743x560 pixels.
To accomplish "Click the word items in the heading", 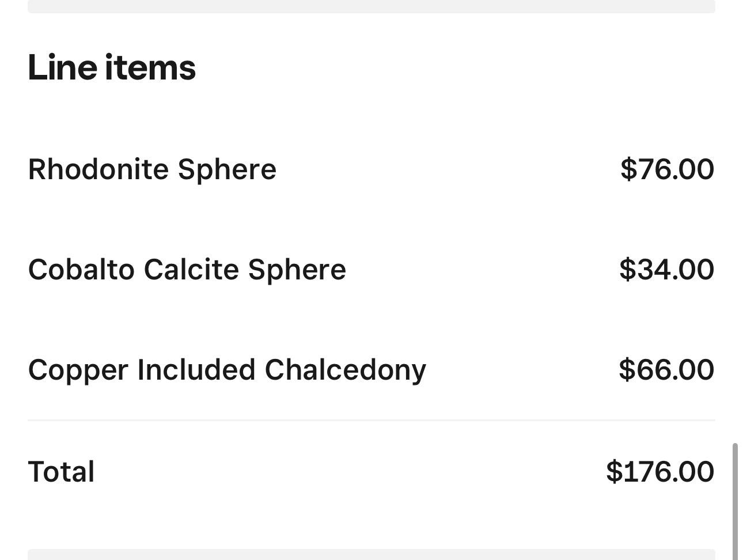I will pyautogui.click(x=150, y=67).
